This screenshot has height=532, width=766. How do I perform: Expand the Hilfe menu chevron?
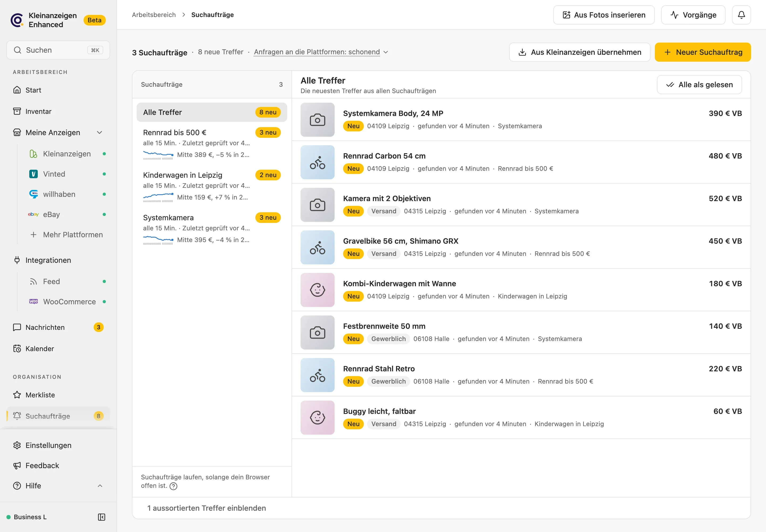(100, 486)
